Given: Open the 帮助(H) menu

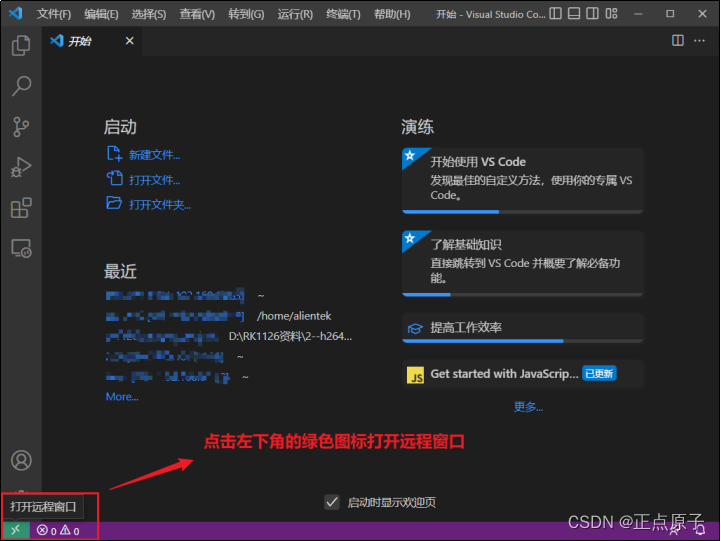Looking at the screenshot, I should click(x=392, y=14).
